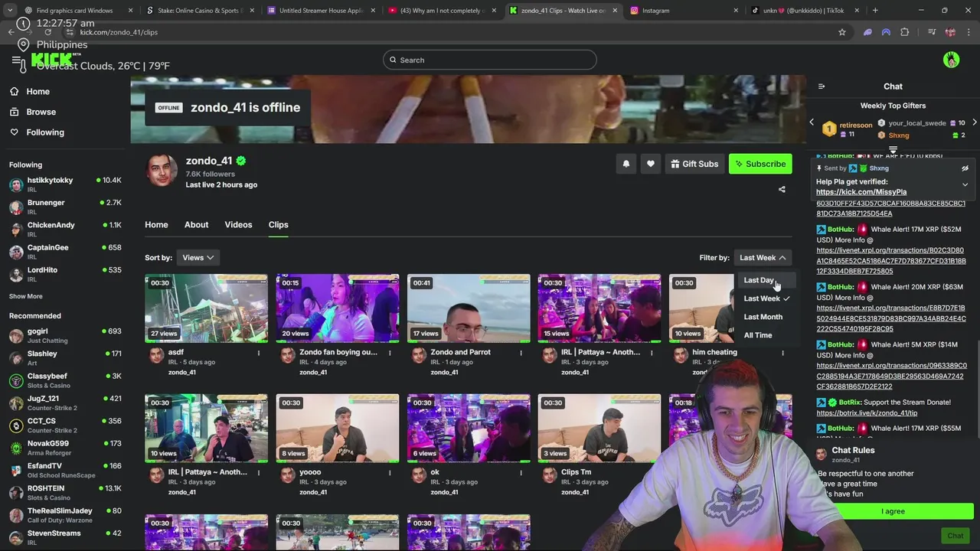Play the Zondo fan boying clip thumbnail
Viewport: 980px width, 551px height.
tap(338, 308)
